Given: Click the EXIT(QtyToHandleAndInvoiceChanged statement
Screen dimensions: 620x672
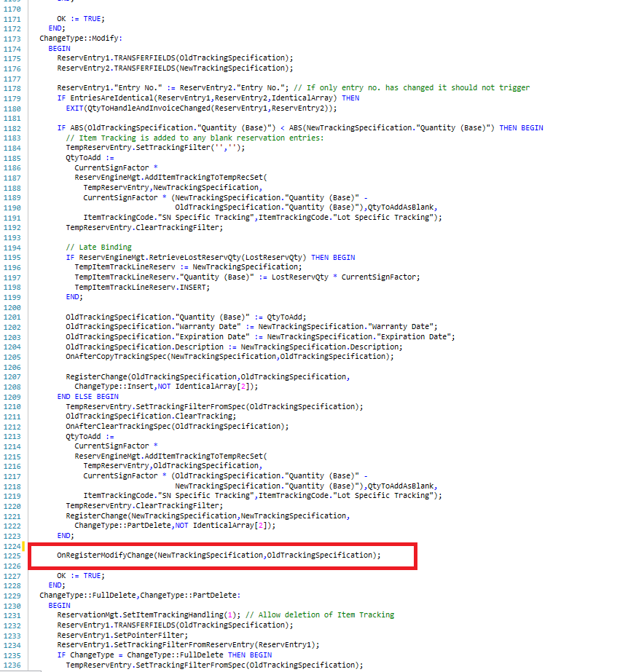Looking at the screenshot, I should 202,108.
